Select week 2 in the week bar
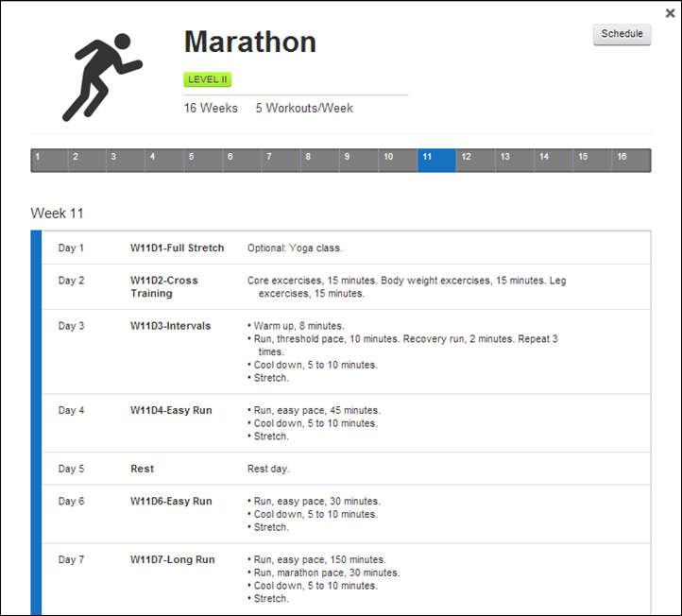The width and height of the screenshot is (682, 616). click(x=87, y=161)
